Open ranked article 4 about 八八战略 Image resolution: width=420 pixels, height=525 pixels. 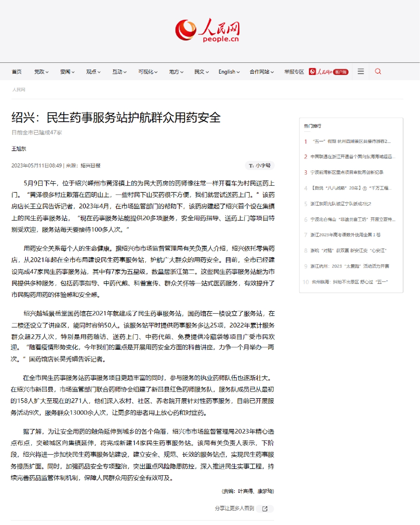click(x=351, y=188)
